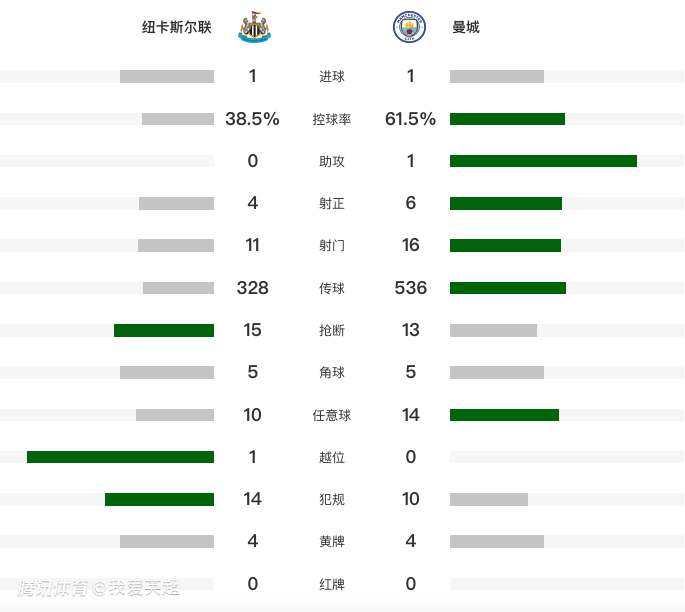The image size is (685, 612).
Task: Select the 曼城 team name
Action: click(x=466, y=27)
